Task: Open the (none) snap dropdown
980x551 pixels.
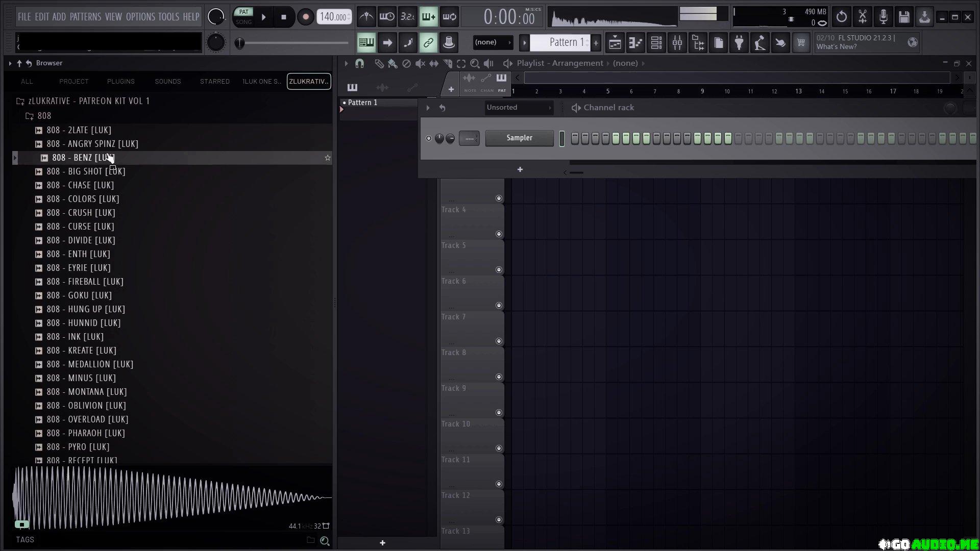Action: coord(493,42)
